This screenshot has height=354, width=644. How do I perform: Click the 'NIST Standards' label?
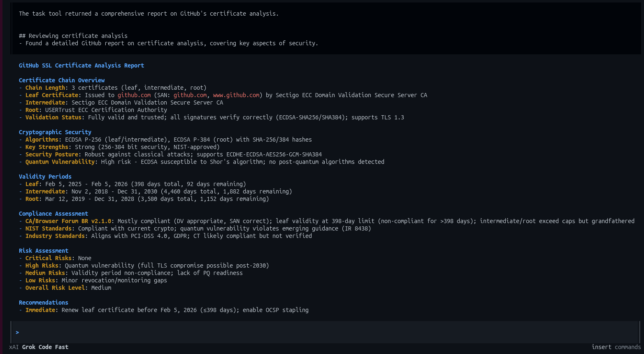coord(49,228)
